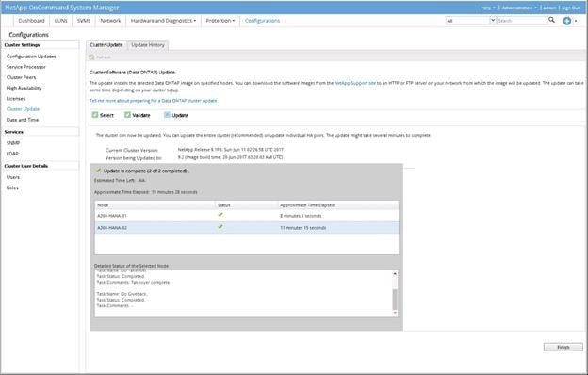Select the Cluster Update tab
Image resolution: width=588 pixels, height=375 pixels.
106,45
